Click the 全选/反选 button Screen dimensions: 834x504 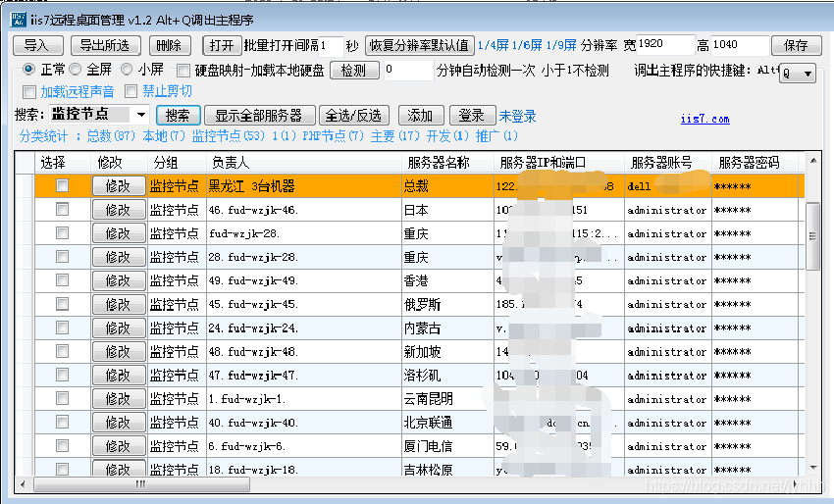point(353,116)
